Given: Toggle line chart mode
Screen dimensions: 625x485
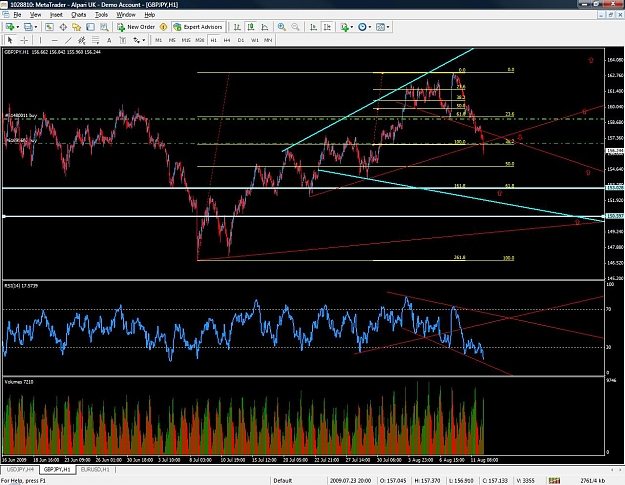Looking at the screenshot, I should [265, 27].
